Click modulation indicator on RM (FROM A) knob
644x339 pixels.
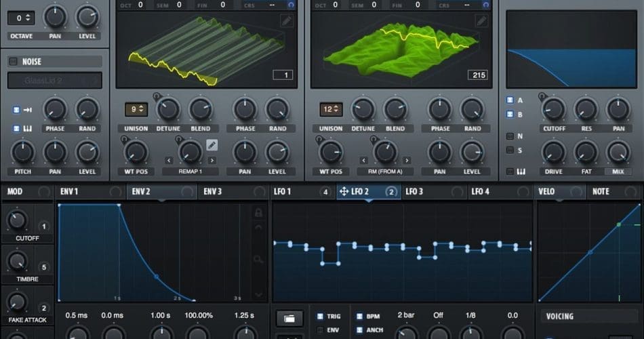coord(374,139)
